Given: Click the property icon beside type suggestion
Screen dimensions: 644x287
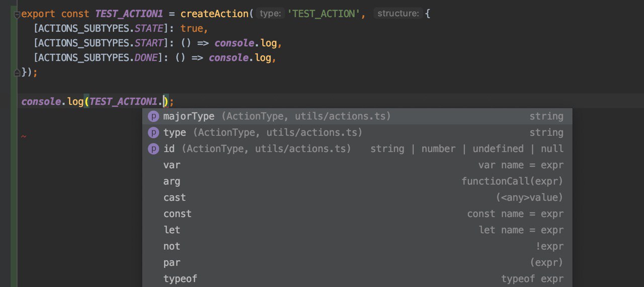Looking at the screenshot, I should (x=153, y=133).
